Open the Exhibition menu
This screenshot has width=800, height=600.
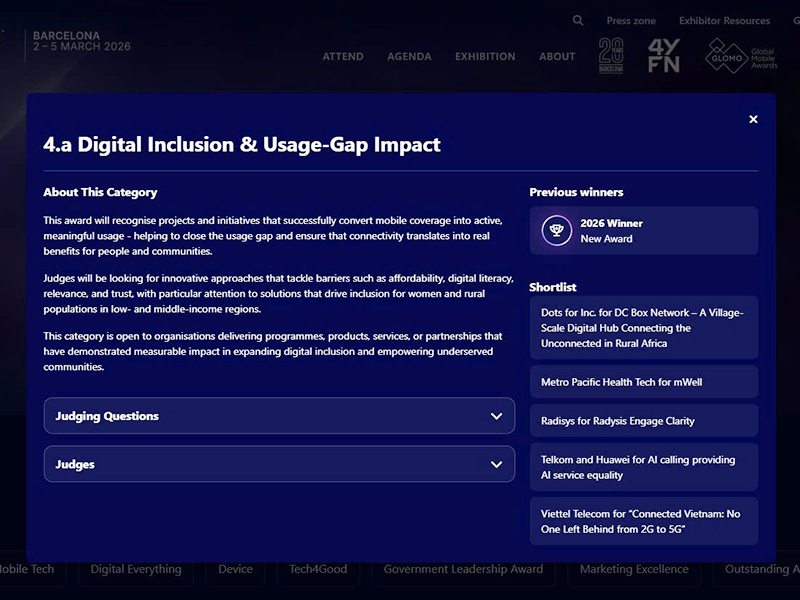pyautogui.click(x=485, y=57)
